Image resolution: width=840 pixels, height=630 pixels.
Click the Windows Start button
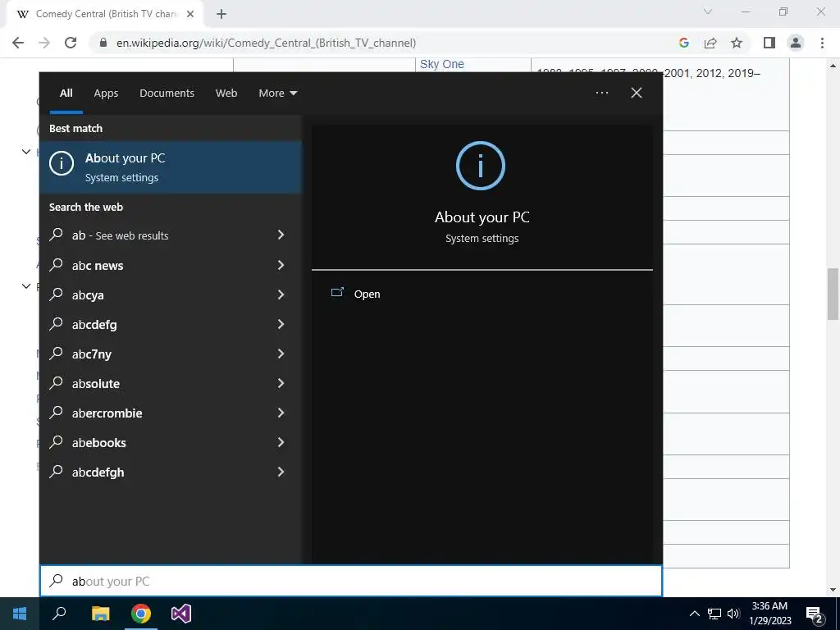click(x=20, y=614)
